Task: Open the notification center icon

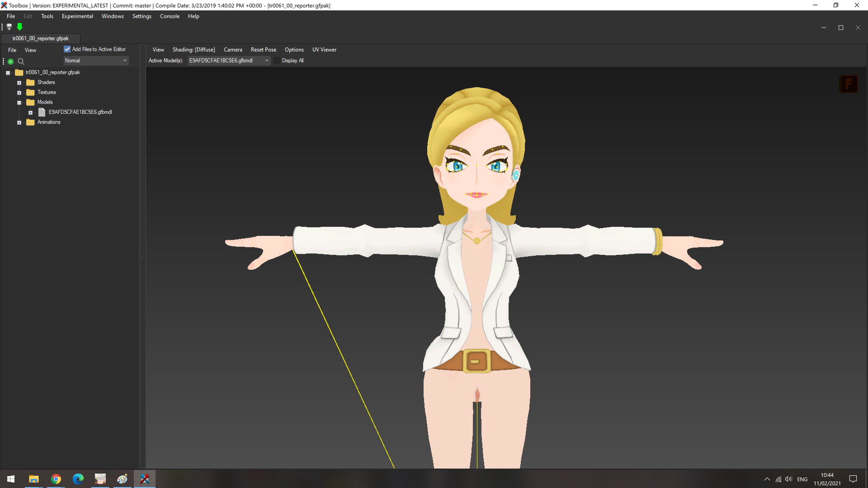Action: [853, 479]
